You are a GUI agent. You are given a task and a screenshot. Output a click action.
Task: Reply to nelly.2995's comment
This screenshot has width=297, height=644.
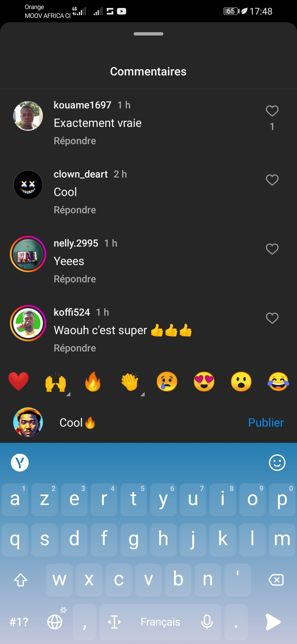tap(75, 279)
